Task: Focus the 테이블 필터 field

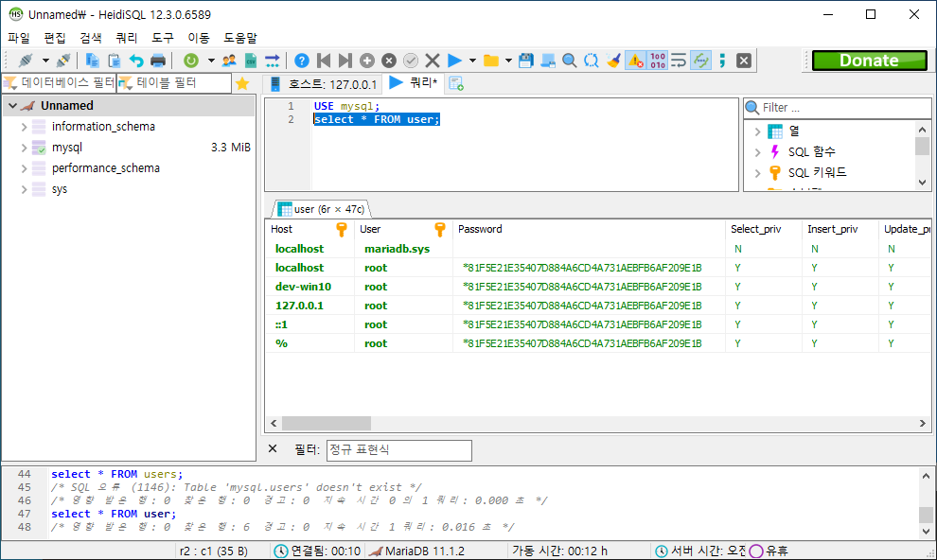Action: click(x=174, y=83)
